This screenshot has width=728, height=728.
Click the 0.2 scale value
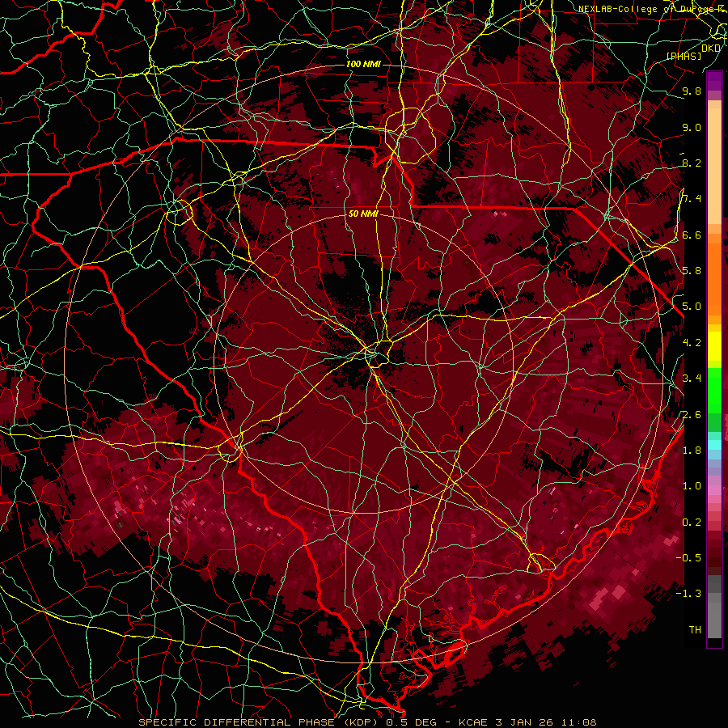(x=692, y=522)
